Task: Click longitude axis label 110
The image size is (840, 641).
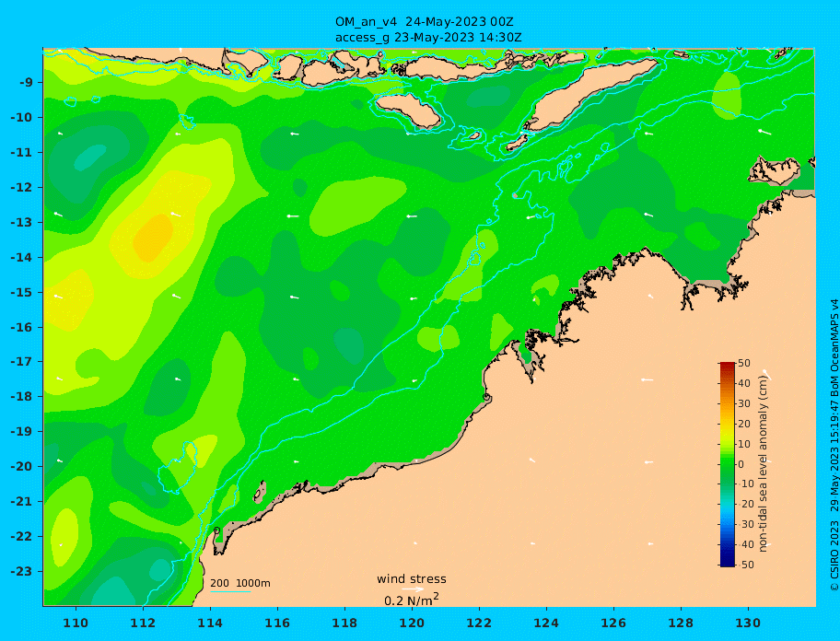Action: (x=76, y=624)
